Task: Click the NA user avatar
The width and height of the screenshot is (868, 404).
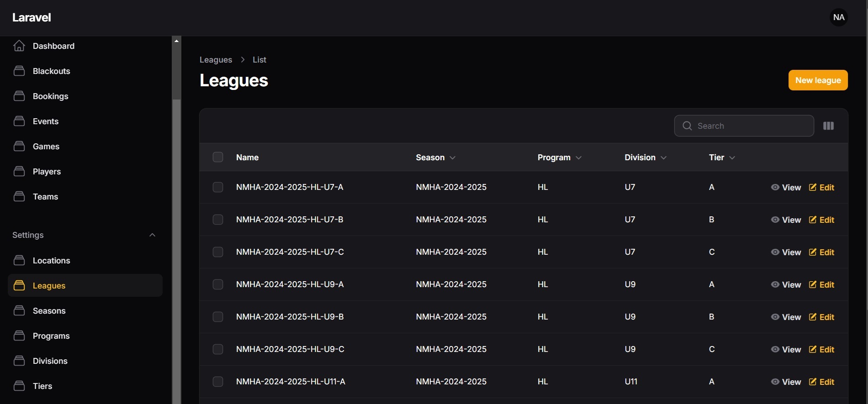Action: (x=838, y=17)
